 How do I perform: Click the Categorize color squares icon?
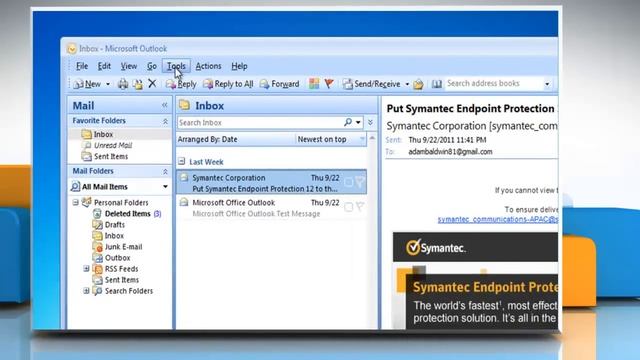tap(314, 84)
